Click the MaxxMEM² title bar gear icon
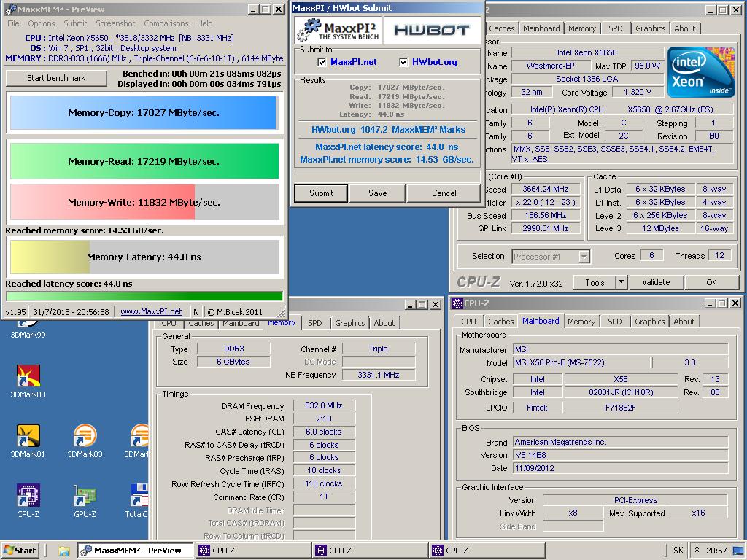Viewport: 747px width, 560px height. pyautogui.click(x=12, y=9)
